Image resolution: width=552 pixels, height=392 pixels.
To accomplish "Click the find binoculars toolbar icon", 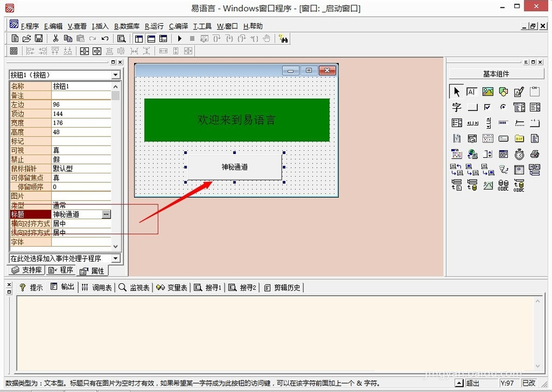I will coord(283,39).
